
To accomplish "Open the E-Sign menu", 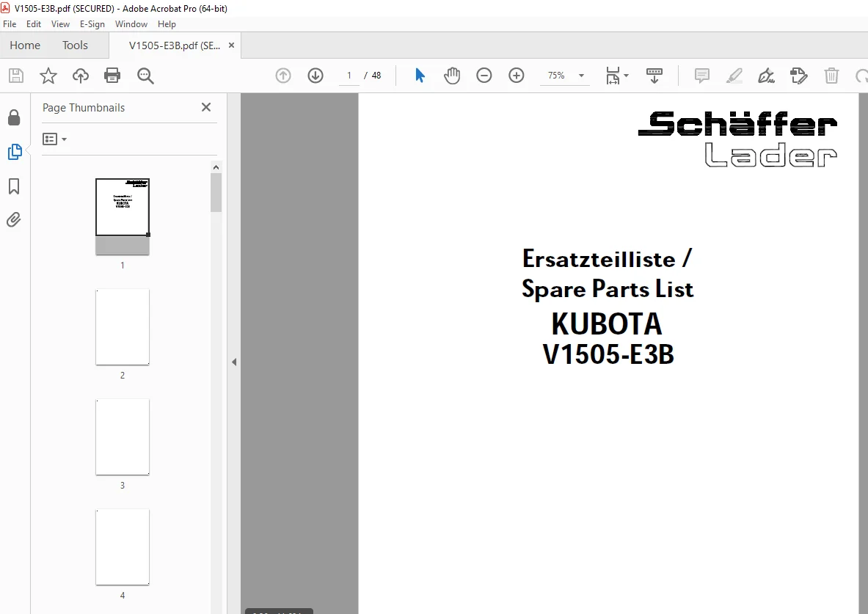I will click(92, 23).
